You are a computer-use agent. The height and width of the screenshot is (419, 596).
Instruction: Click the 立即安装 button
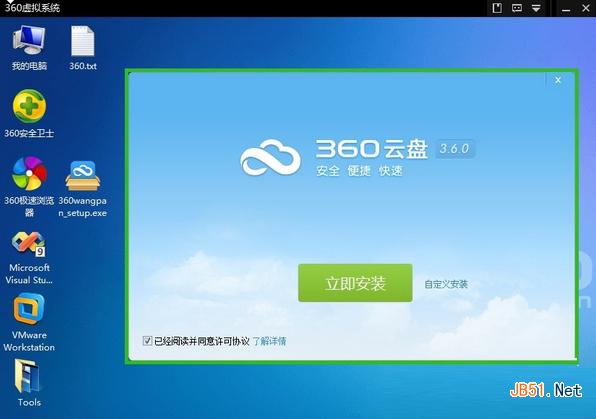[x=355, y=283]
